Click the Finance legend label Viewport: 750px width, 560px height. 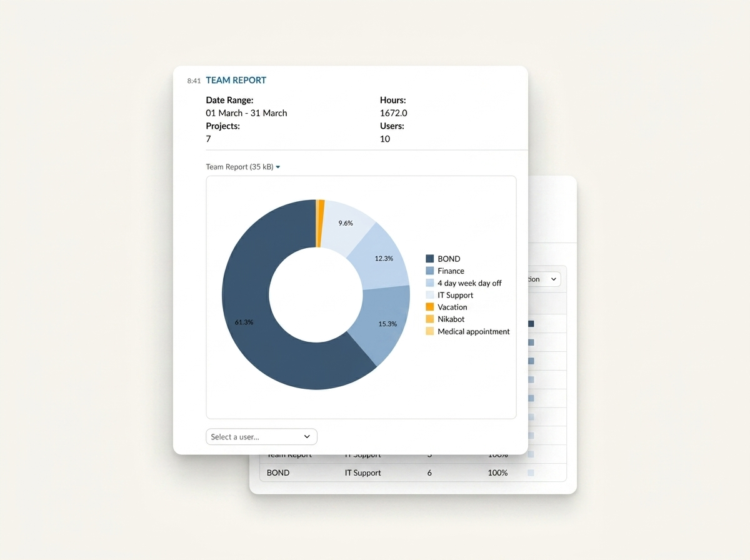451,271
